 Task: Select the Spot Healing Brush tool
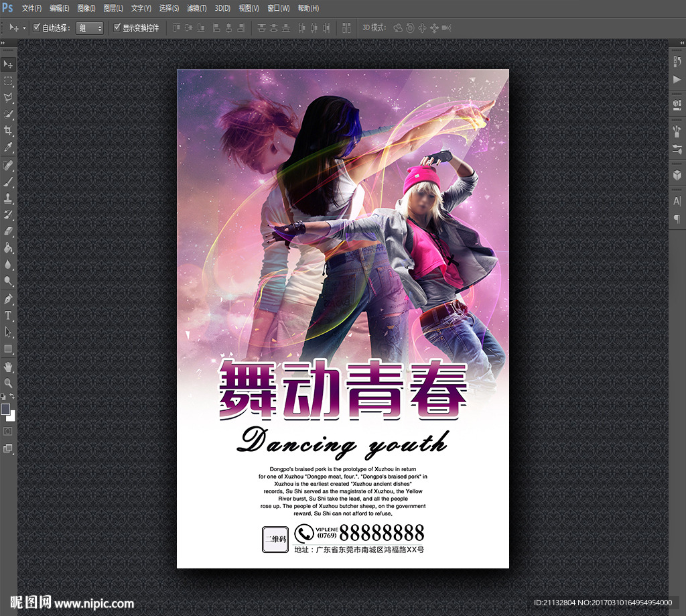[8, 165]
